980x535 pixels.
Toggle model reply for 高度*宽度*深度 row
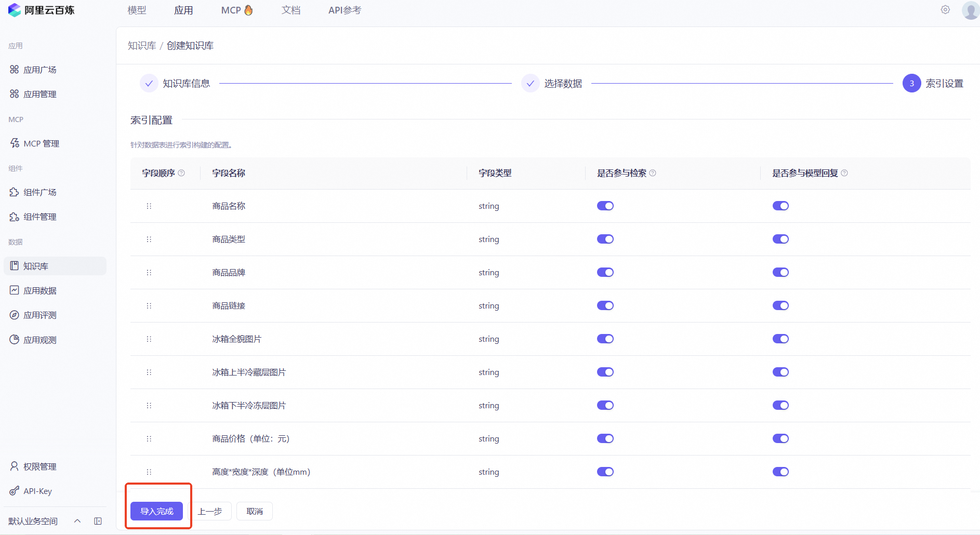780,472
